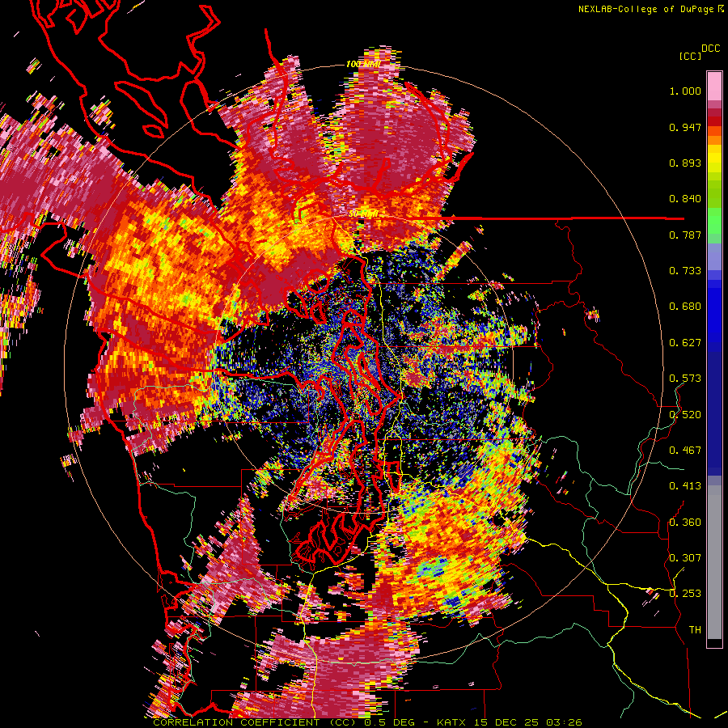Click the 0.360 scale value

point(685,523)
